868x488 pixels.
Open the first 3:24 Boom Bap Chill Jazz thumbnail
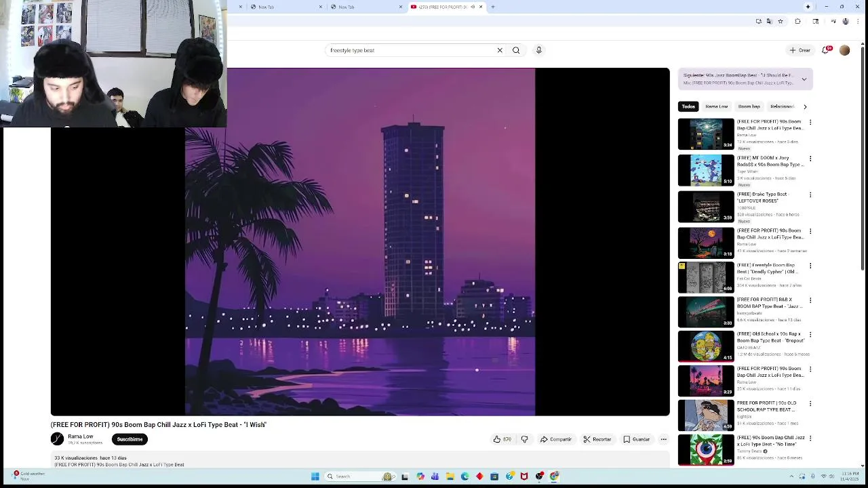pyautogui.click(x=706, y=134)
